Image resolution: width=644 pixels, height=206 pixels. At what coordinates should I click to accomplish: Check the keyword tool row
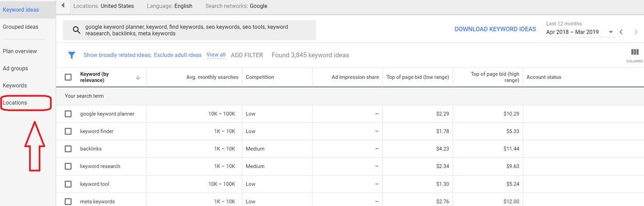coord(68,184)
